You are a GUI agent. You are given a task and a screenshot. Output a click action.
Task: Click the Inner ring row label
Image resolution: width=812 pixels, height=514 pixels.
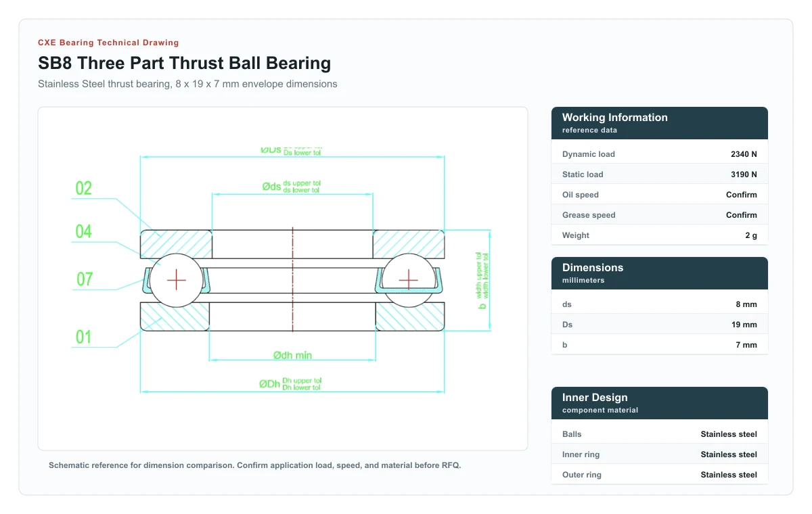point(581,454)
